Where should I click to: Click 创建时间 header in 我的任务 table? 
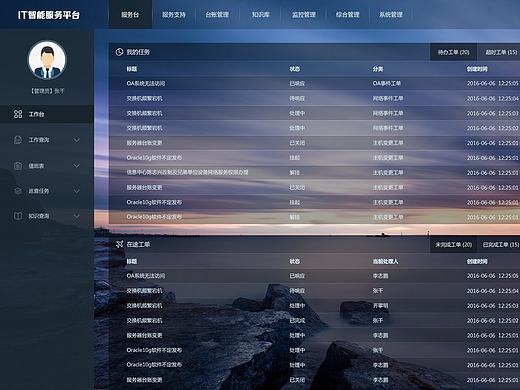[x=477, y=69]
